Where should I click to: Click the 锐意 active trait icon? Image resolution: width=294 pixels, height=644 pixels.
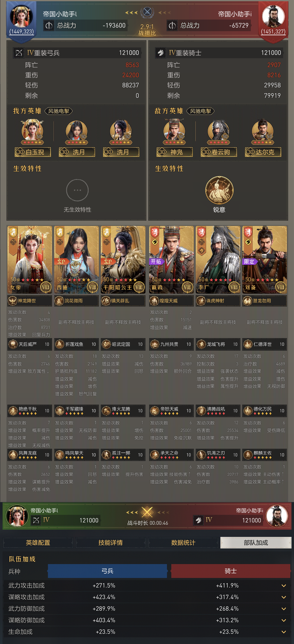219,190
